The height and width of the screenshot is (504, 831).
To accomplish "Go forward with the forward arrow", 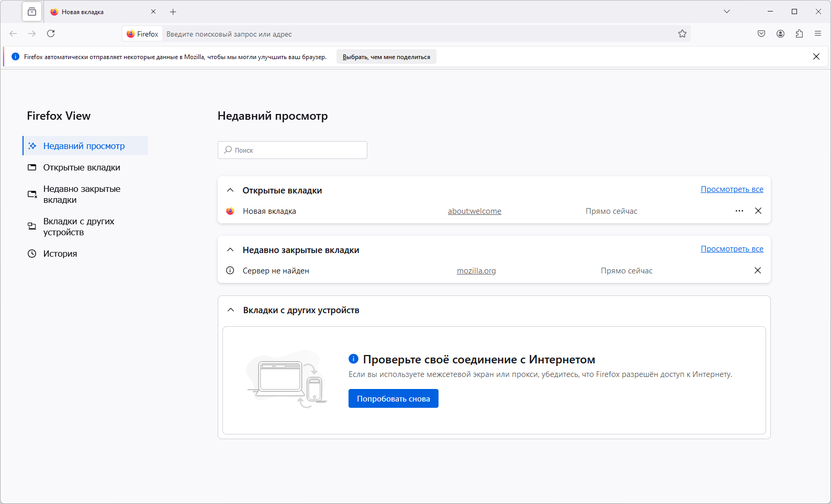I will (x=32, y=33).
